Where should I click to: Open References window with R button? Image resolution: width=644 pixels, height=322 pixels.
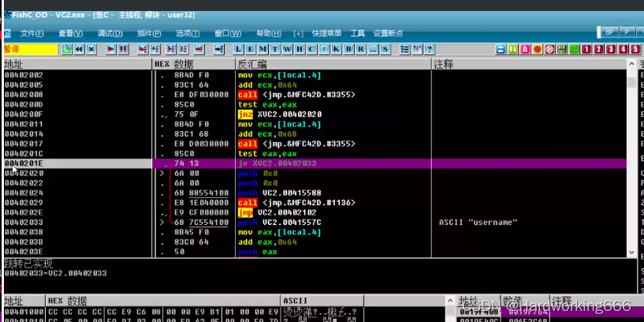[360, 50]
